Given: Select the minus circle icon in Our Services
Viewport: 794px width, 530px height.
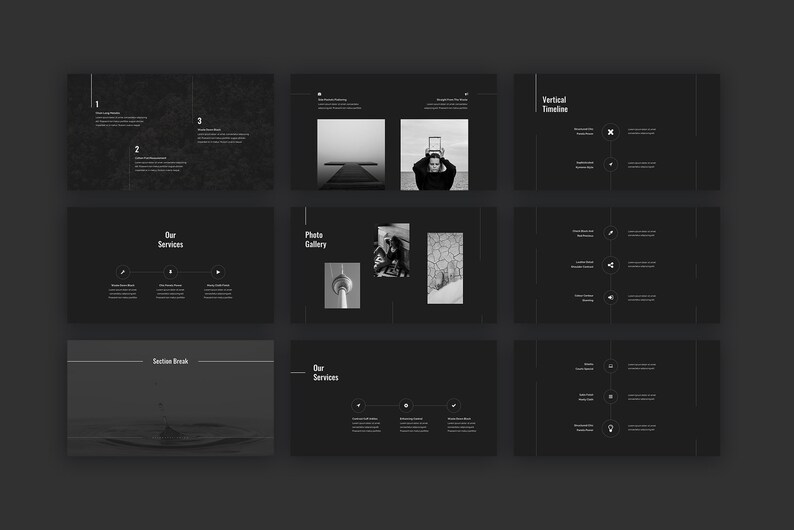Looking at the screenshot, I should coord(406,405).
